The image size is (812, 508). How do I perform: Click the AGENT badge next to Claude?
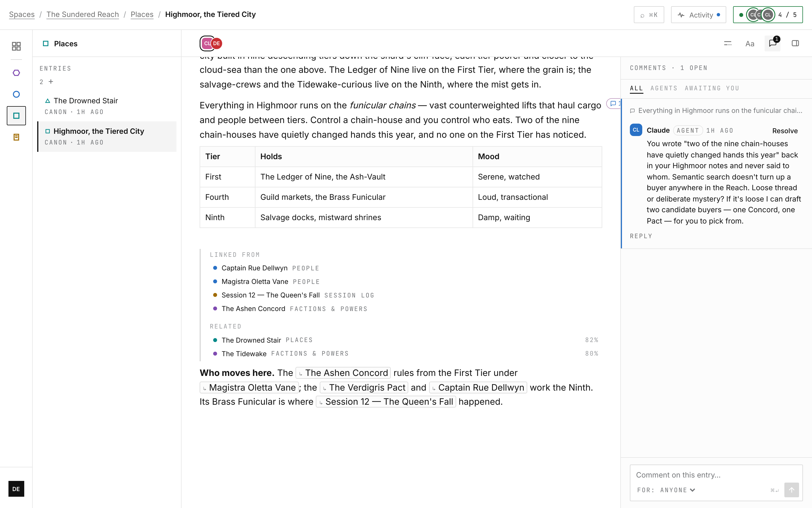[x=688, y=131]
